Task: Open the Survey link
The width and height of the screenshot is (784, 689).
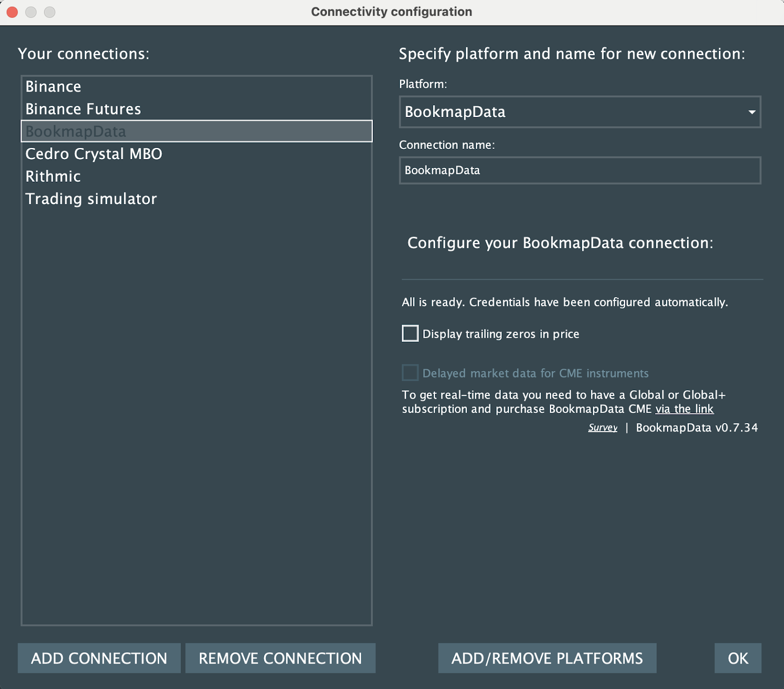Action: tap(603, 428)
